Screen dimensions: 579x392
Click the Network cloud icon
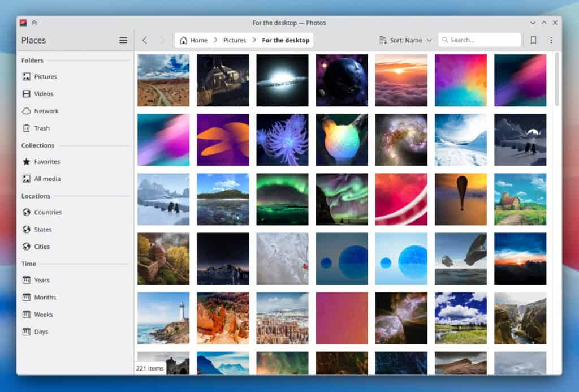26,111
